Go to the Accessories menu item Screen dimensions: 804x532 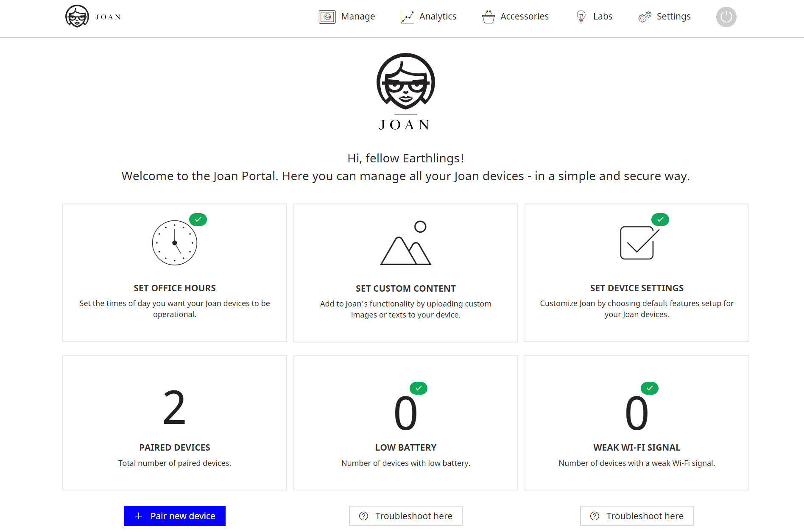pyautogui.click(x=524, y=17)
